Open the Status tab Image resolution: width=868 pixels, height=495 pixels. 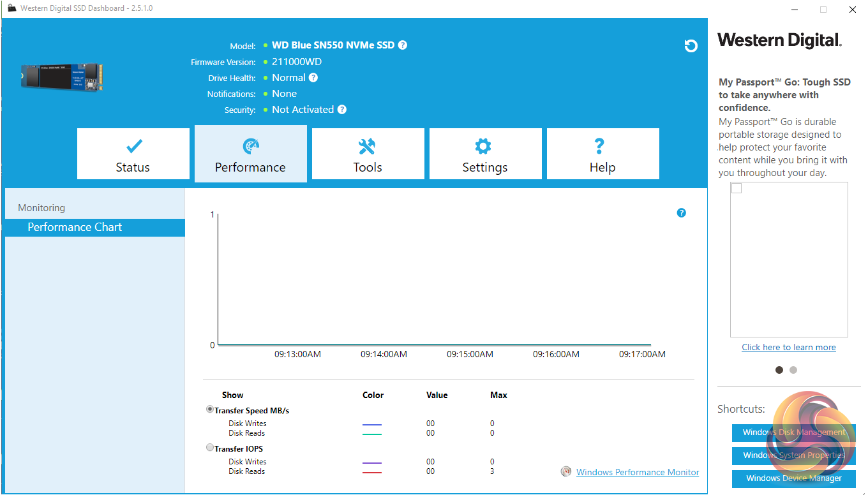pos(133,154)
